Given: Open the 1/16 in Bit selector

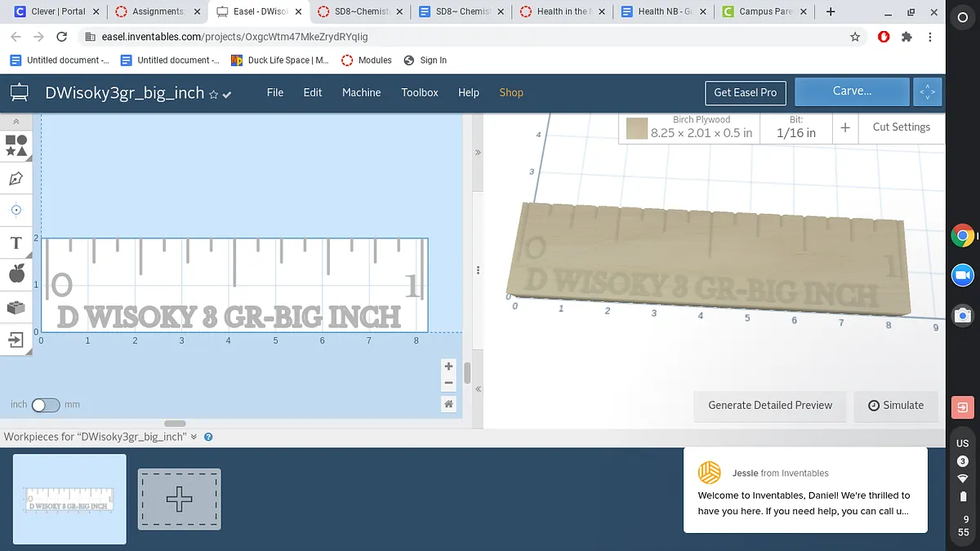Looking at the screenshot, I should coord(795,127).
